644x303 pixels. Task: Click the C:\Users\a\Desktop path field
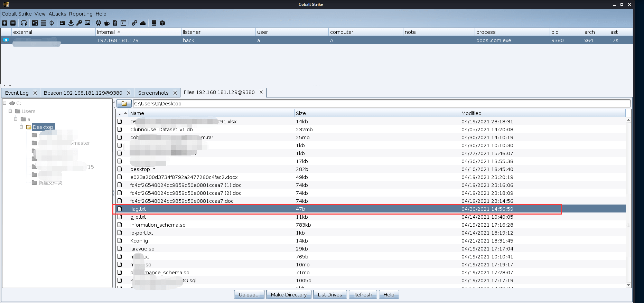(382, 103)
